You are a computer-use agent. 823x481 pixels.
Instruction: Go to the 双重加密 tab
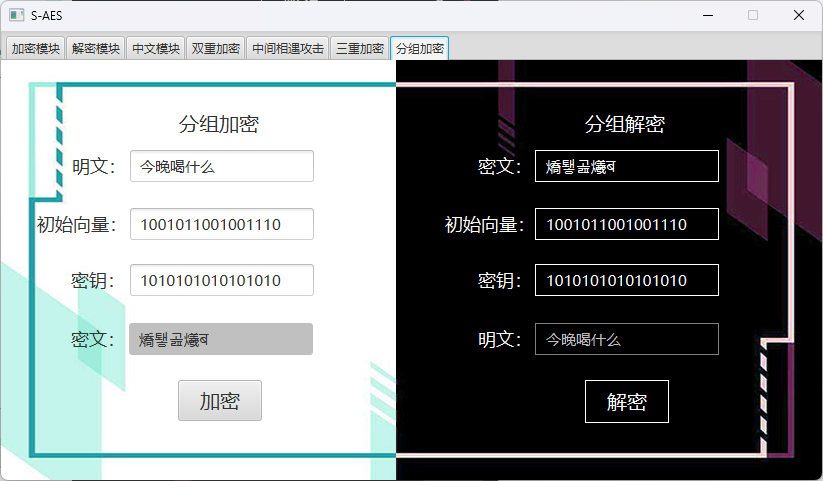pyautogui.click(x=216, y=48)
